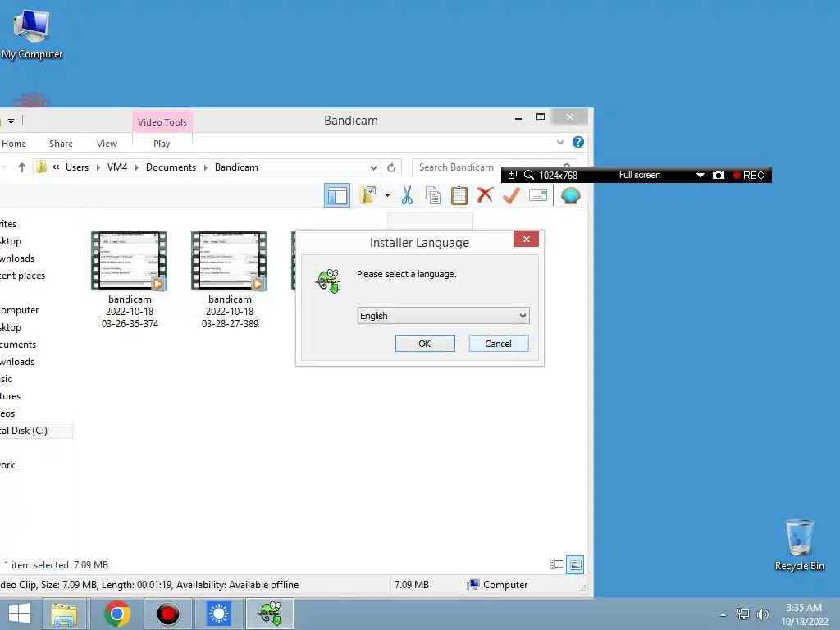Click the VM4 breadcrumb segment
This screenshot has width=840, height=630.
point(117,167)
